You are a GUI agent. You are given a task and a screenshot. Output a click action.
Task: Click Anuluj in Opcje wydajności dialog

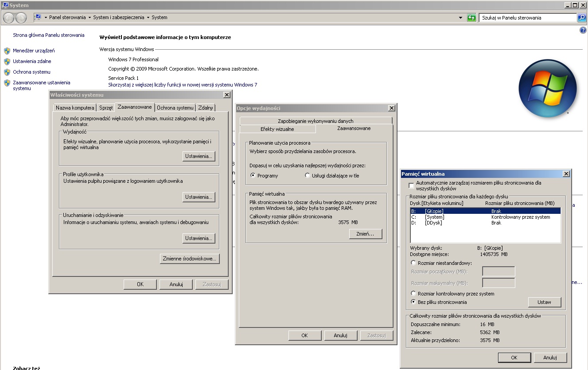point(340,335)
